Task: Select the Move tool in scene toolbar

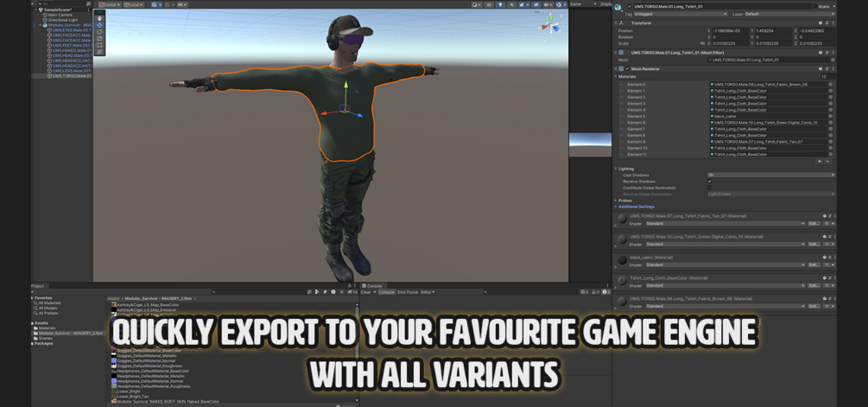Action: 99,25
